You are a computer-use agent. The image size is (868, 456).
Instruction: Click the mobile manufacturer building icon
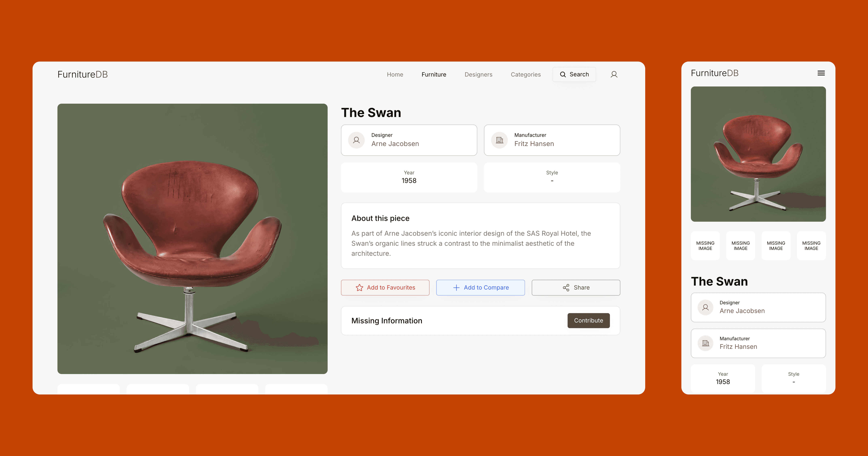pyautogui.click(x=705, y=343)
